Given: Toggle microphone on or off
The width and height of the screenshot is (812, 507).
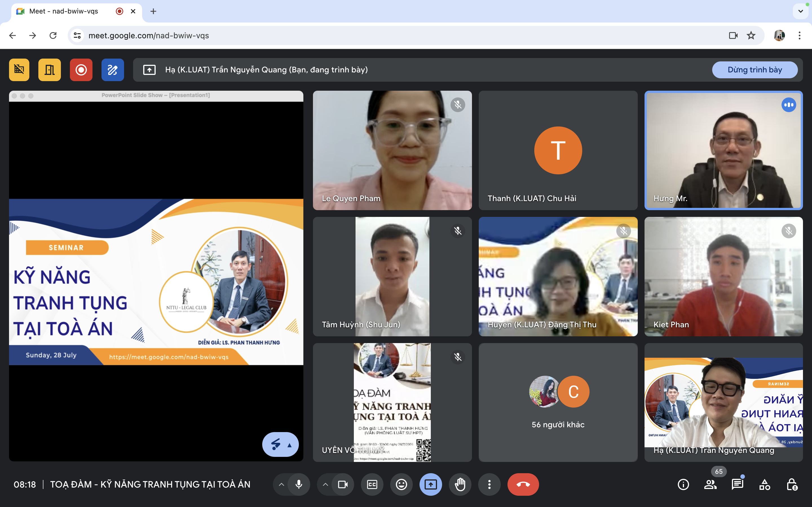Looking at the screenshot, I should tap(299, 484).
